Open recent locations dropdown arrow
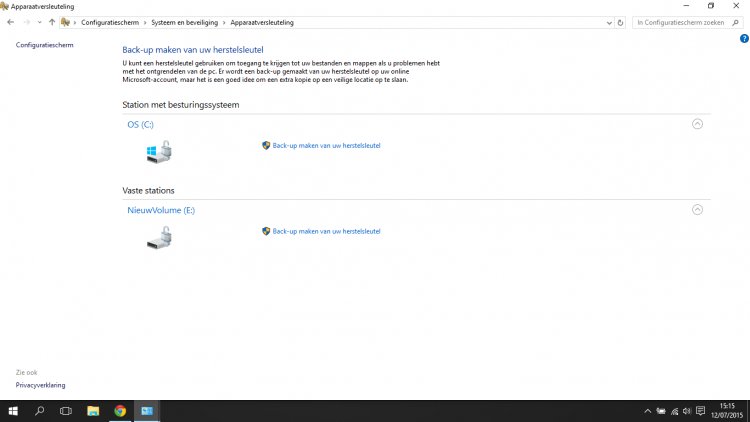Viewport: 750px width, 422px height. 39,22
